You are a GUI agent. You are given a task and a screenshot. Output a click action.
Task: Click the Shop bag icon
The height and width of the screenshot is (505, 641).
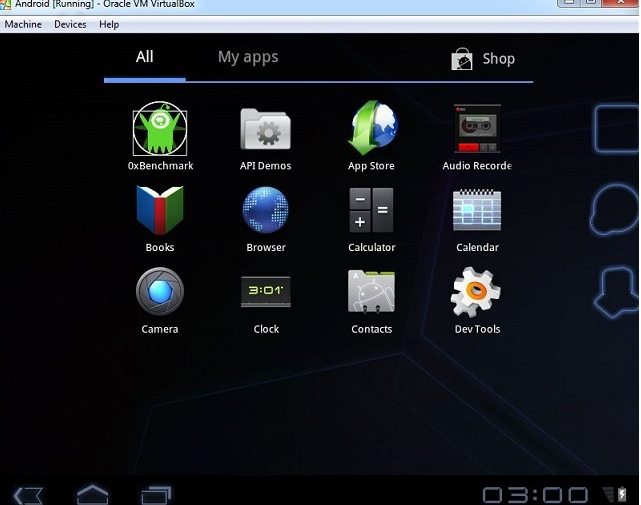[462, 59]
